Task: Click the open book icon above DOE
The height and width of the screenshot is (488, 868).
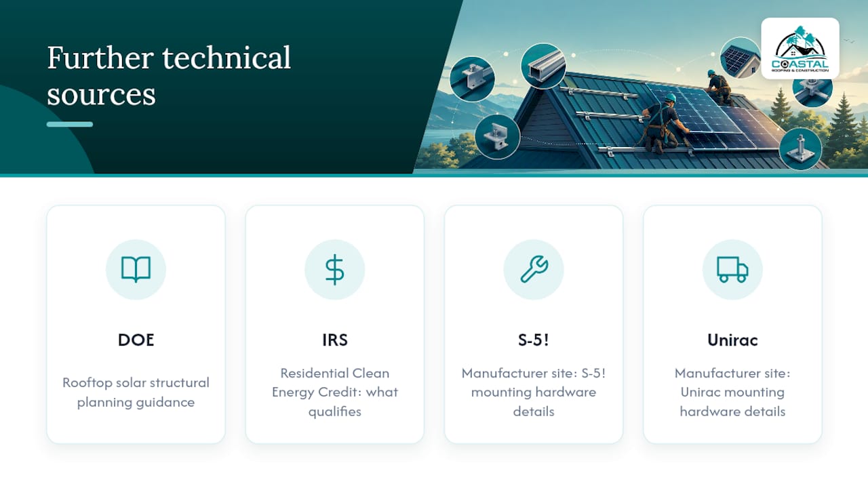Action: (136, 270)
